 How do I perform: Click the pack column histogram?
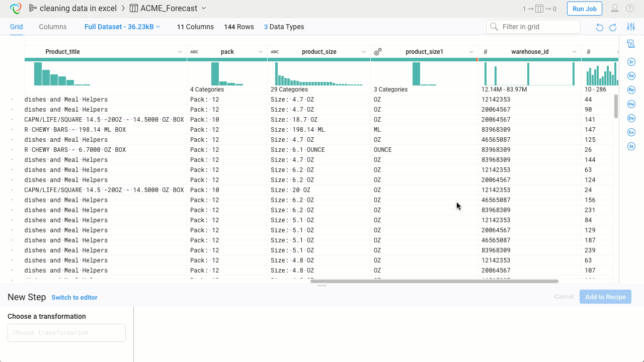[227, 73]
